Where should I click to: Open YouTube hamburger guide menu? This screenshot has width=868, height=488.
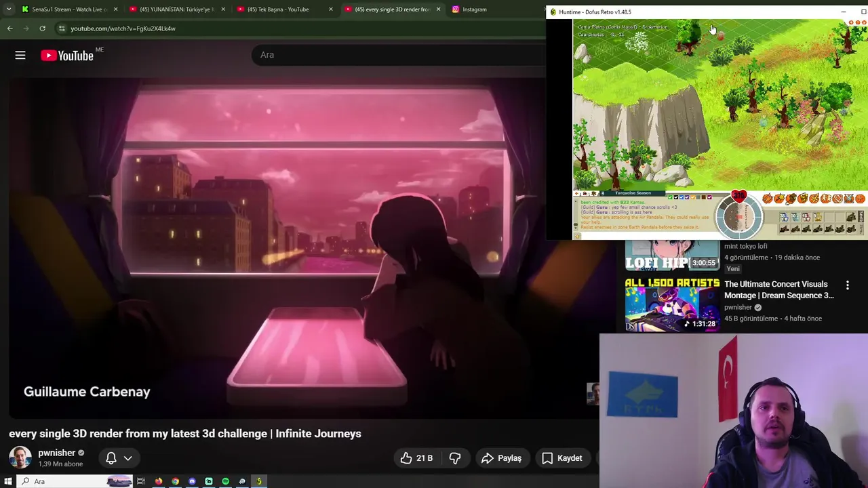tap(20, 56)
